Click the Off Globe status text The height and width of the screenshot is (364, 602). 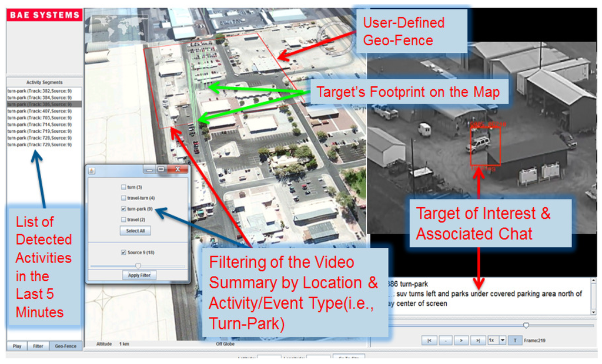click(225, 344)
